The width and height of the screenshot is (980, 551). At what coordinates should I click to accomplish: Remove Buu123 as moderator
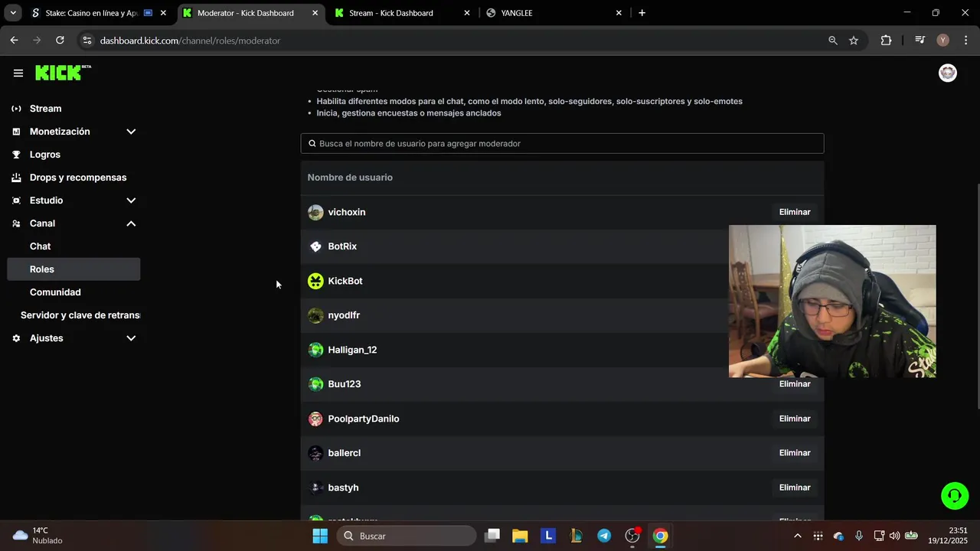pyautogui.click(x=795, y=384)
